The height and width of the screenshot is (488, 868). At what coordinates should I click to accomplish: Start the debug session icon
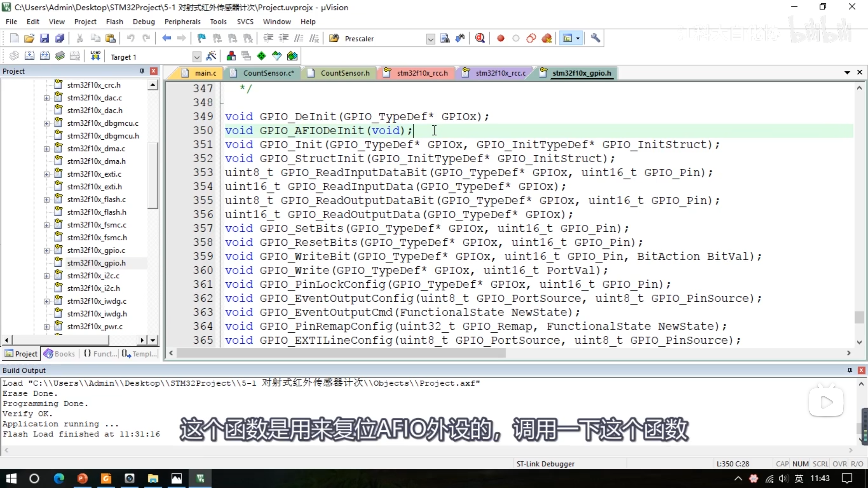(x=479, y=38)
